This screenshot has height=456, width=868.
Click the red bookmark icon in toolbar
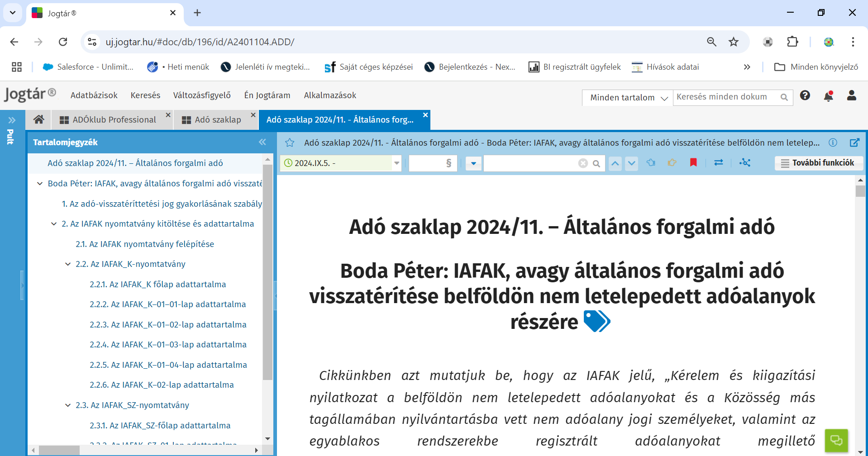pyautogui.click(x=693, y=163)
